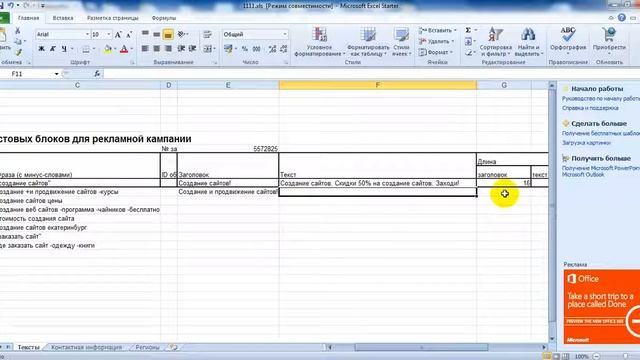
Task: Open the Общий number format dropdown
Action: [x=284, y=34]
